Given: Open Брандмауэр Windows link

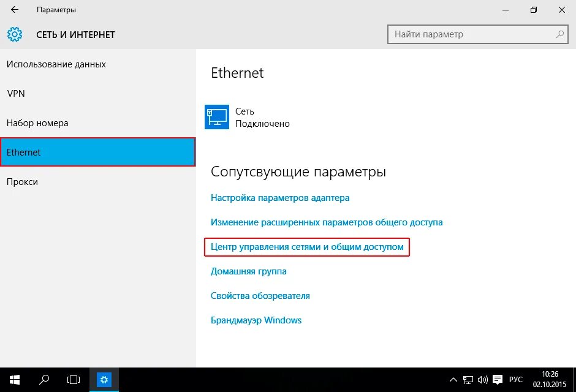Looking at the screenshot, I should [x=256, y=320].
